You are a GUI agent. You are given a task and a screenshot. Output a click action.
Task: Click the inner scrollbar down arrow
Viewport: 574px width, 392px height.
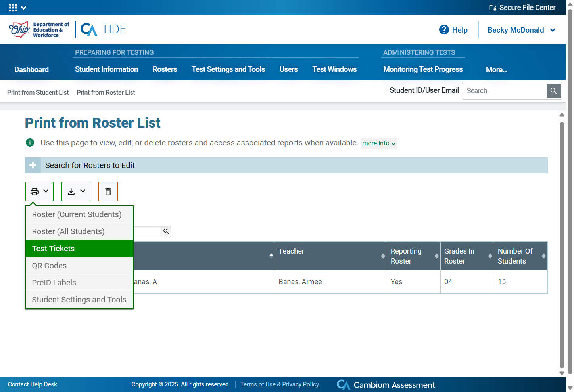[x=562, y=373]
